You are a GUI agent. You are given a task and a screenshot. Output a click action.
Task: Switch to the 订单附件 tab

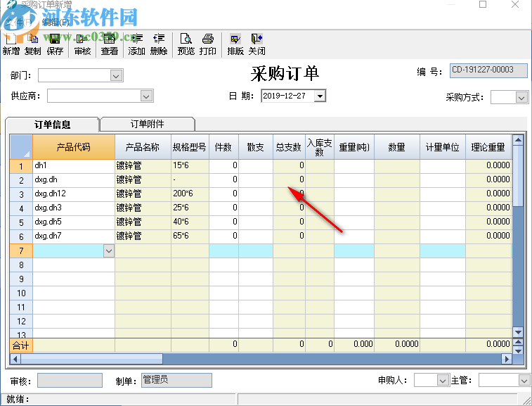[x=148, y=124]
